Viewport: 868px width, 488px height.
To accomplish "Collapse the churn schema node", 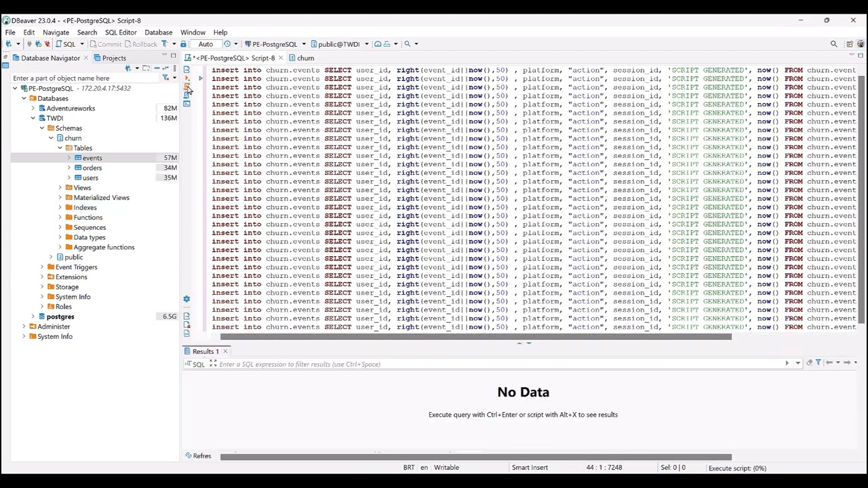I will 51,138.
